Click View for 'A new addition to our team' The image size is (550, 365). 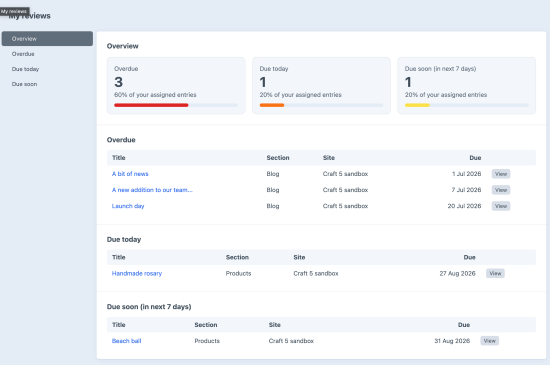[x=501, y=190]
